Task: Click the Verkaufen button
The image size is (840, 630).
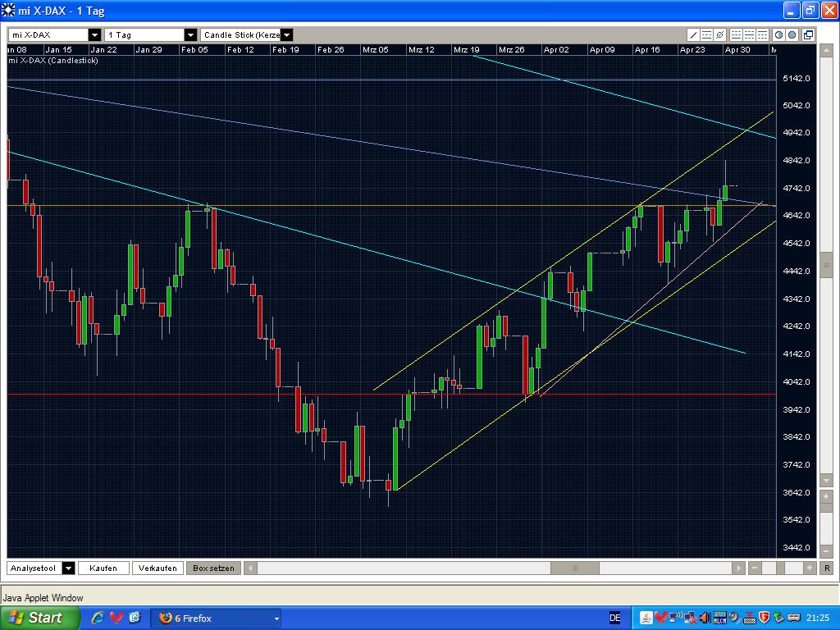Action: (158, 568)
